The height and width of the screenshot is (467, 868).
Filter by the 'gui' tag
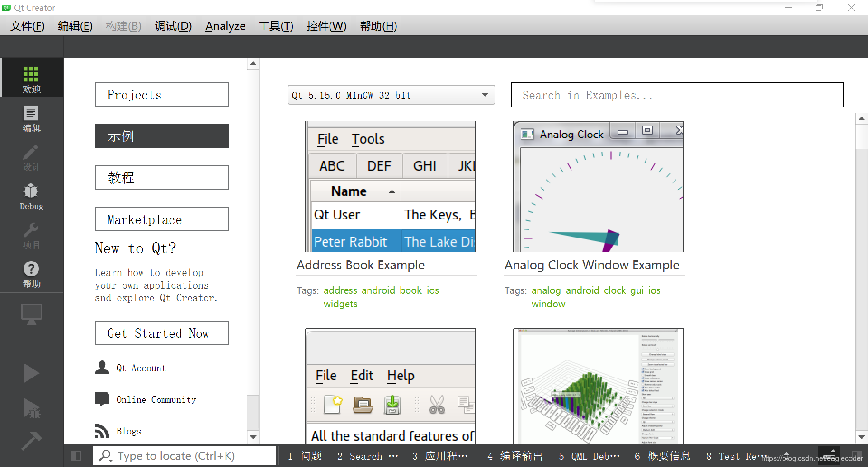[637, 290]
